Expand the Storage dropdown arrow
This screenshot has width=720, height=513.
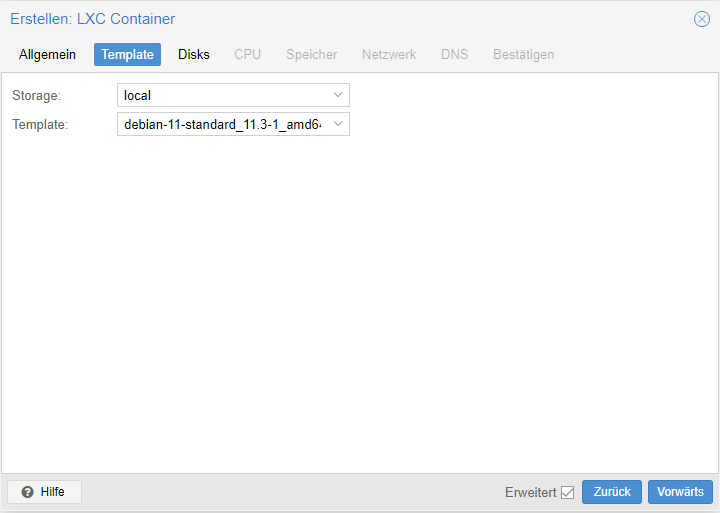point(338,95)
